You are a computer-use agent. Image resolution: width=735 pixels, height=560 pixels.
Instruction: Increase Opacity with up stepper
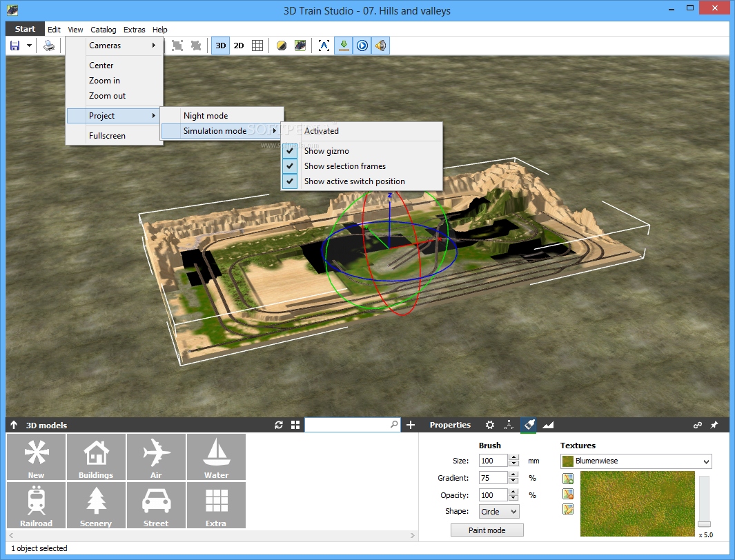[x=513, y=492]
